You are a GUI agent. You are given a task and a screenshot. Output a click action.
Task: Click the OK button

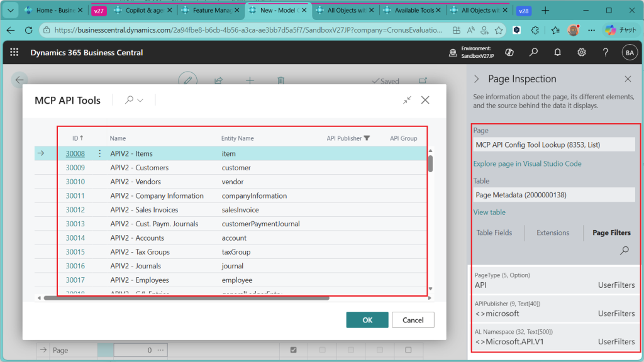point(367,320)
